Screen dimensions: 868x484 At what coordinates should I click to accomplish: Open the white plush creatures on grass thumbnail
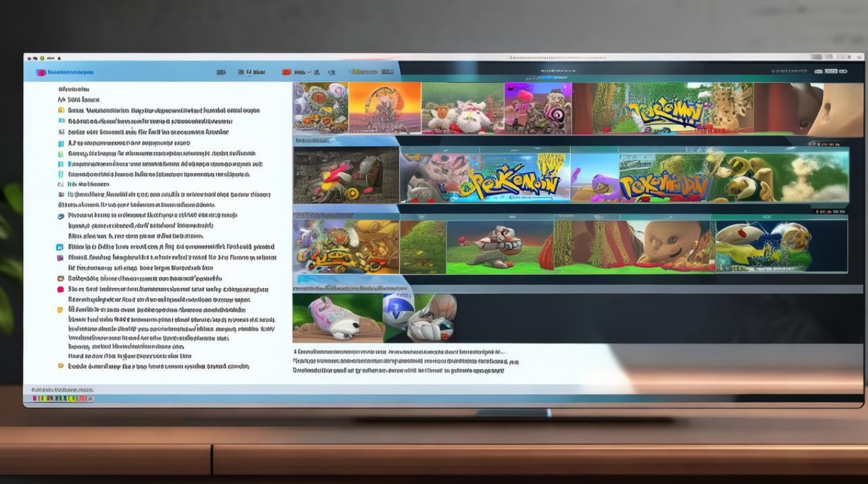(x=462, y=108)
